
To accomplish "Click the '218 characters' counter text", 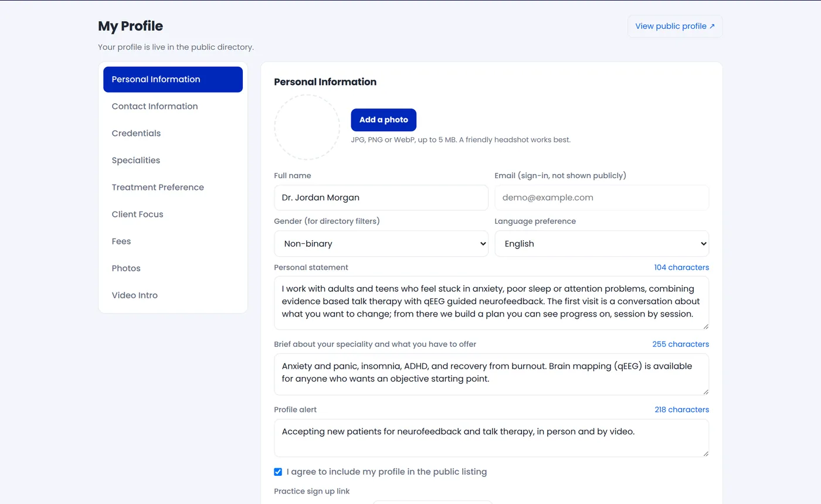I will pos(681,410).
